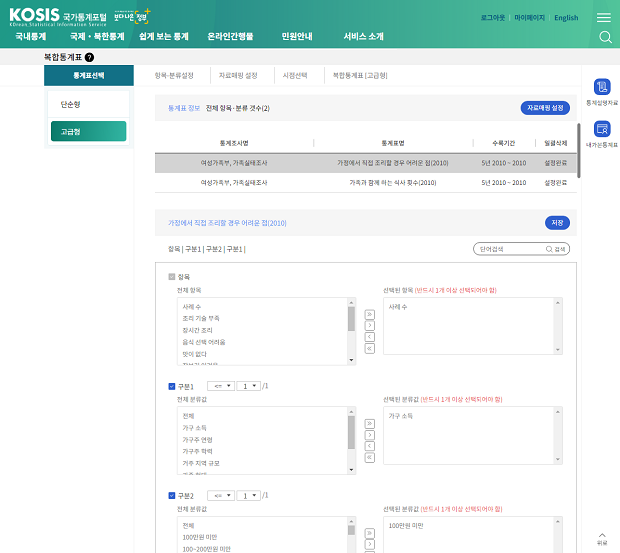Open the 구분1 comparison operator dropdown
620x553 pixels.
(221, 386)
